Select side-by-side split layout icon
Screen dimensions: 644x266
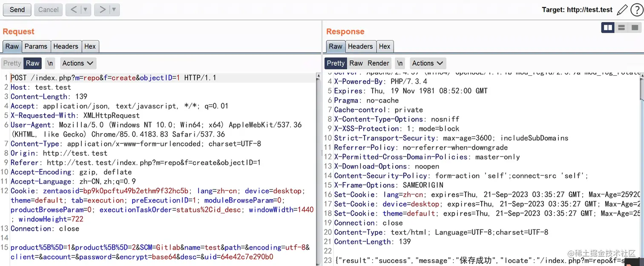point(608,28)
